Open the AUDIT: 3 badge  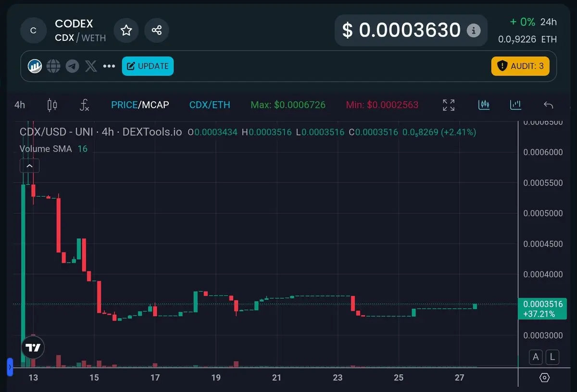coord(520,66)
